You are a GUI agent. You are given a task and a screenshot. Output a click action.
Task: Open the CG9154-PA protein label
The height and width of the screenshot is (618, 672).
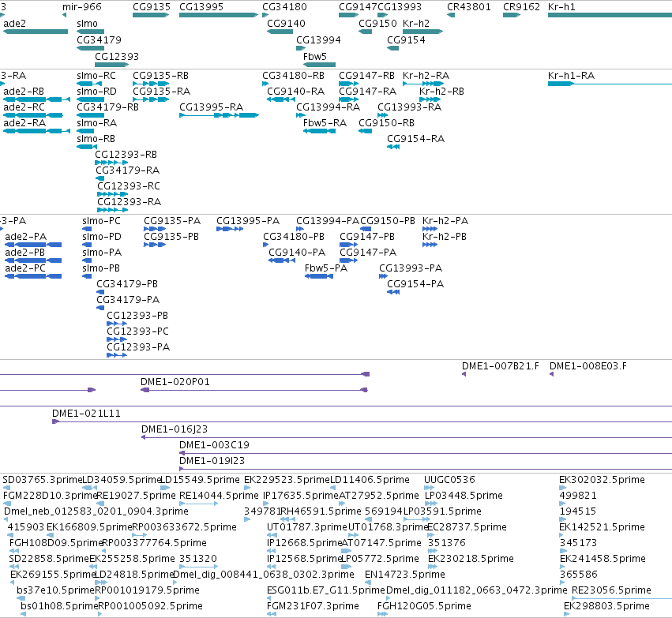[x=415, y=284]
